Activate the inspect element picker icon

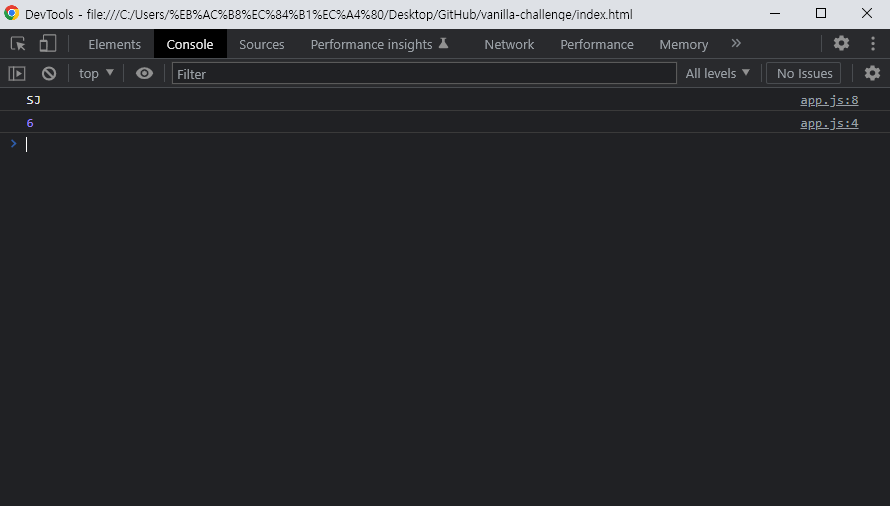point(18,44)
